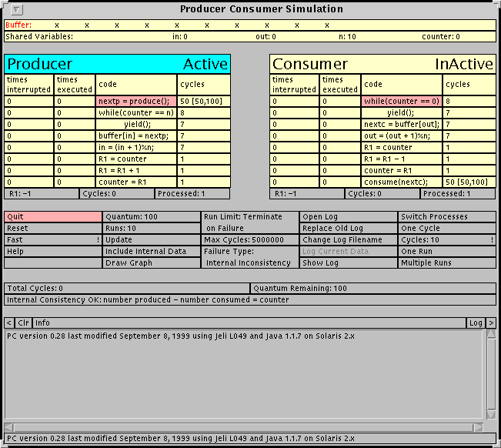Image resolution: width=501 pixels, height=448 pixels.
Task: Select the Info tab in message area
Action: [42, 323]
